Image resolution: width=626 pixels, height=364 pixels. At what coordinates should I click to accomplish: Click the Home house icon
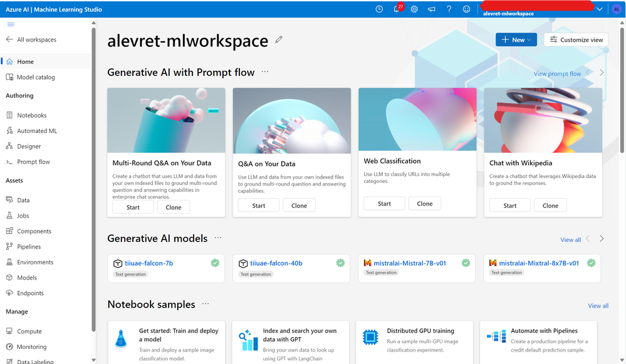pyautogui.click(x=9, y=61)
